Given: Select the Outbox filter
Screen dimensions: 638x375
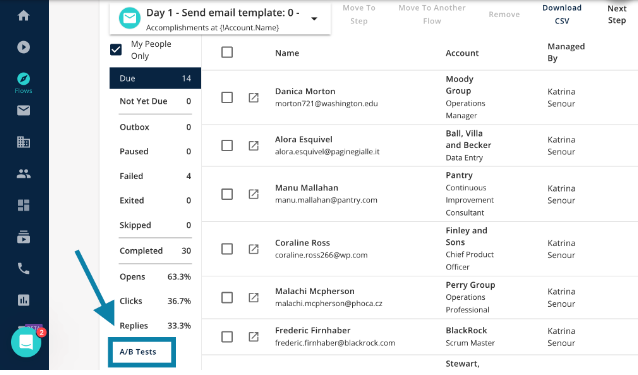Looking at the screenshot, I should coord(155,127).
